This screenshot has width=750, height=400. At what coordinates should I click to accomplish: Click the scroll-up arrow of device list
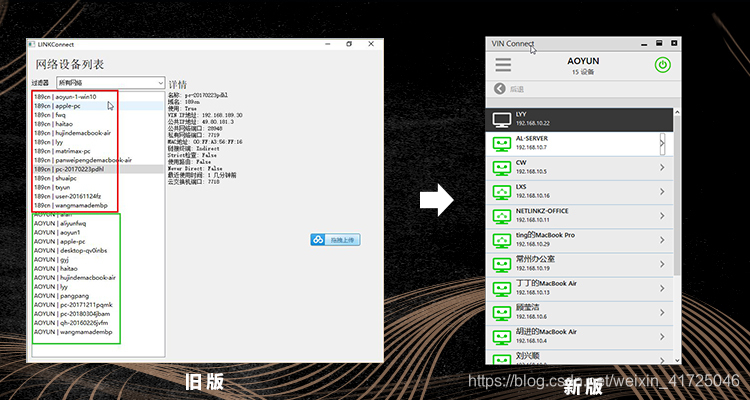click(x=677, y=112)
